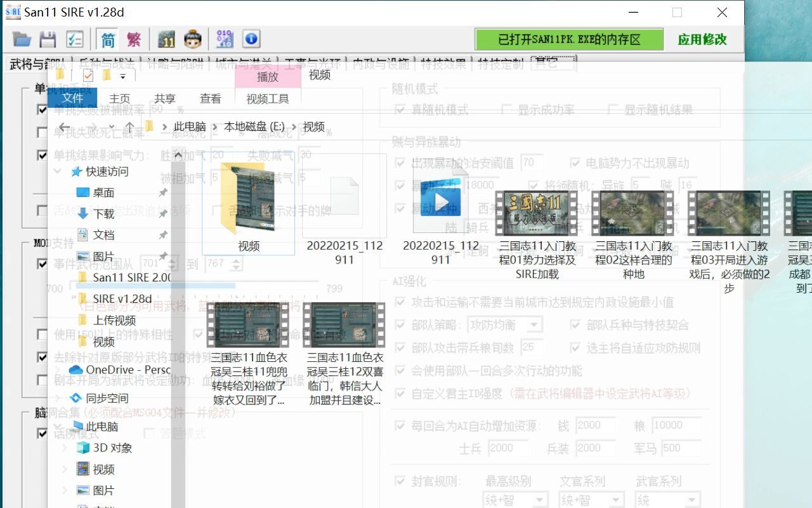The image size is (812, 508).
Task: Expand 同步空间 tree node chevron
Action: [x=58, y=398]
